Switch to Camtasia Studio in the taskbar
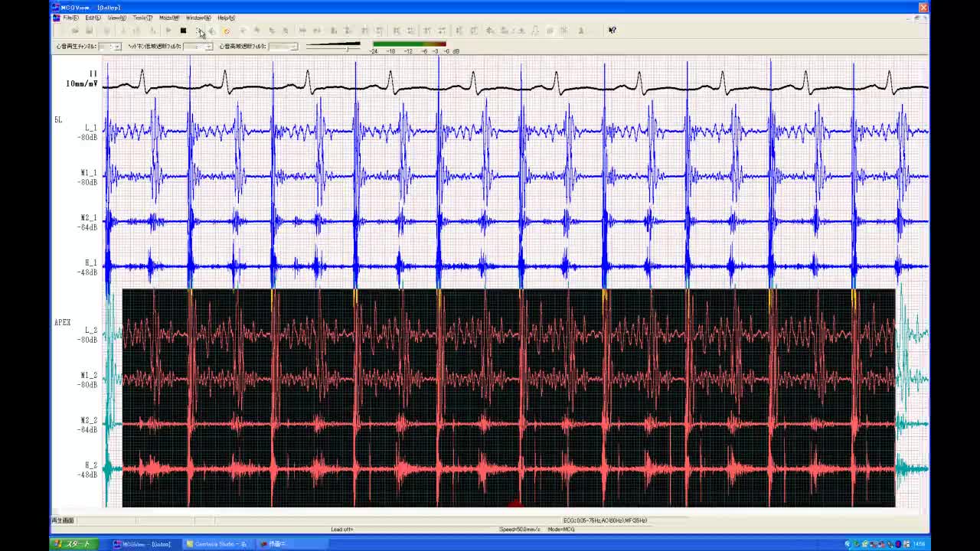 217,544
